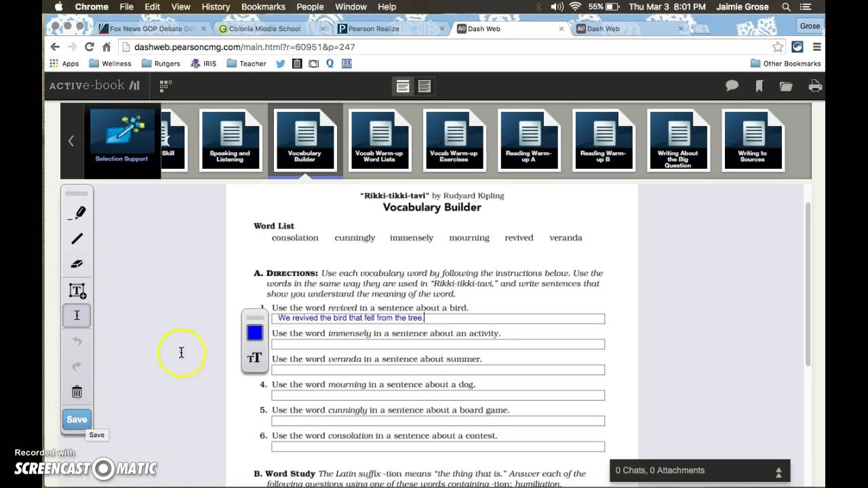Open Vocabulary Builder document thumbnail

coord(304,140)
